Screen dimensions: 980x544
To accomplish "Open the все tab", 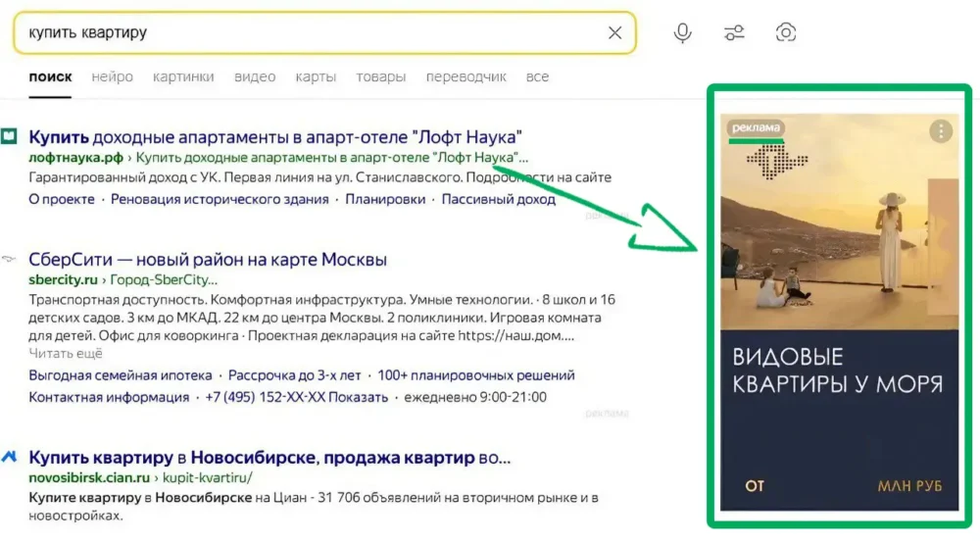I will click(537, 76).
